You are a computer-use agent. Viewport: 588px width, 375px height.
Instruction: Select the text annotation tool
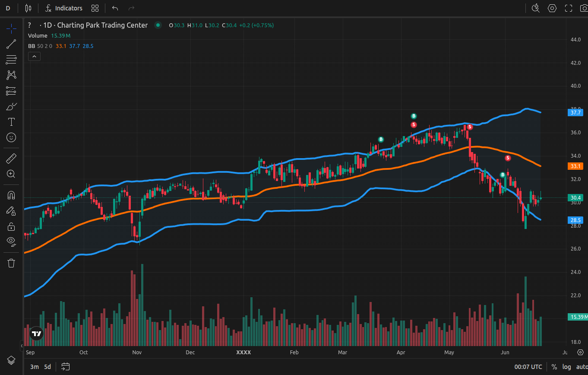11,122
